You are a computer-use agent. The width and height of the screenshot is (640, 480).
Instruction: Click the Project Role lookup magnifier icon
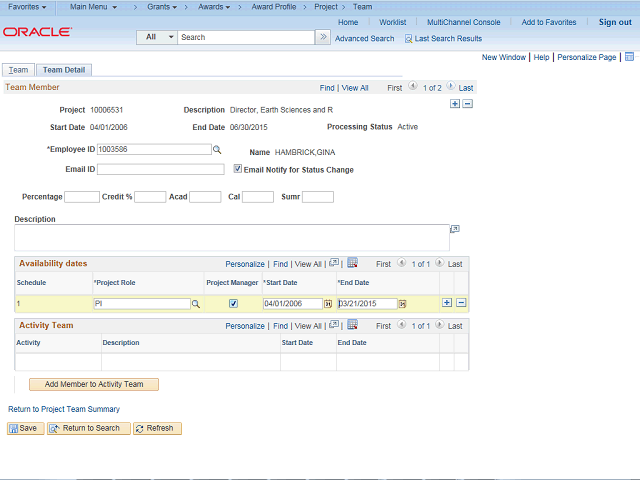point(196,303)
